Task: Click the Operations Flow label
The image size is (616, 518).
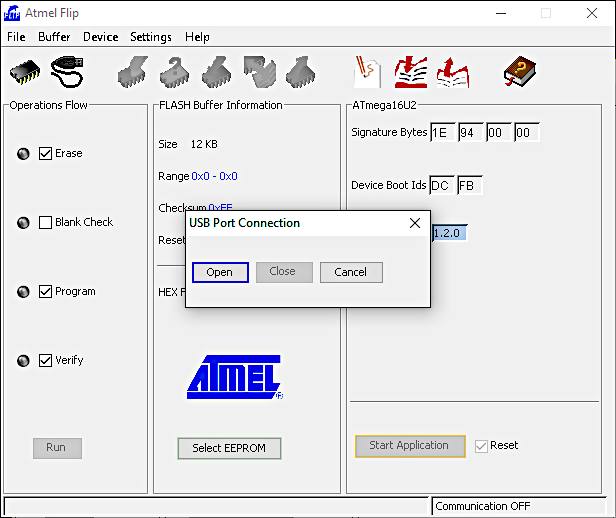Action: (48, 105)
